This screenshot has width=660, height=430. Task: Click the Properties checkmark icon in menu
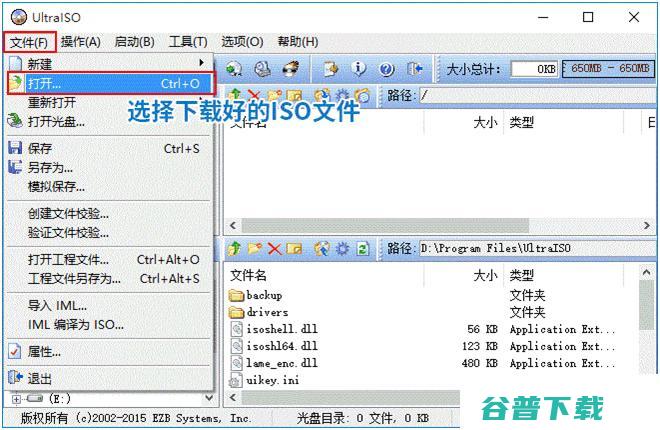(x=15, y=351)
